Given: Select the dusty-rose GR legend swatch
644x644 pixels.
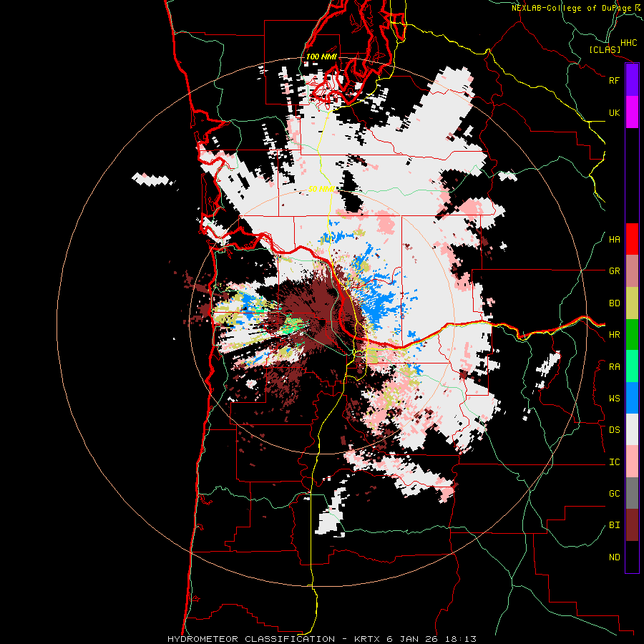Looking at the screenshot, I should 632,271.
